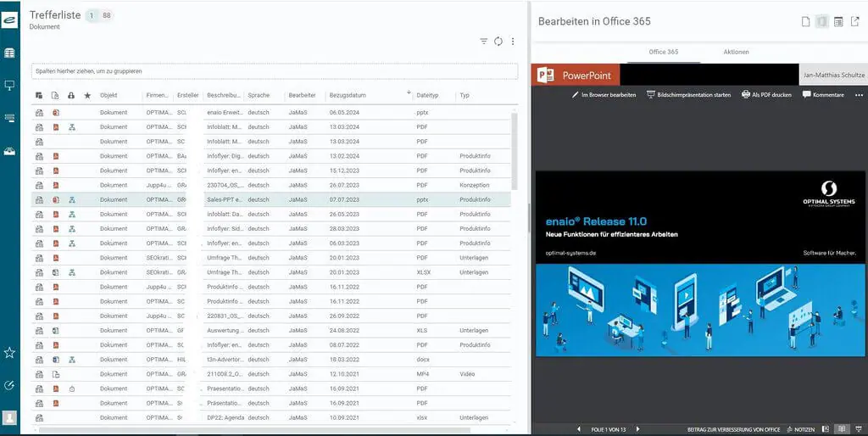Sort by the Typ column header
This screenshot has width=868, height=436.
(x=465, y=95)
